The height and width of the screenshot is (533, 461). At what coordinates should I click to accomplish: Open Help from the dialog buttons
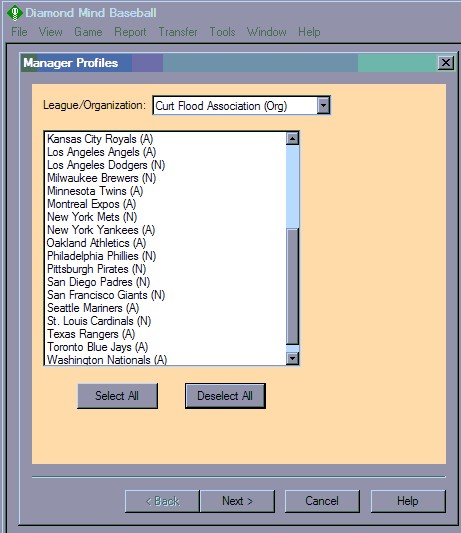[x=408, y=501]
